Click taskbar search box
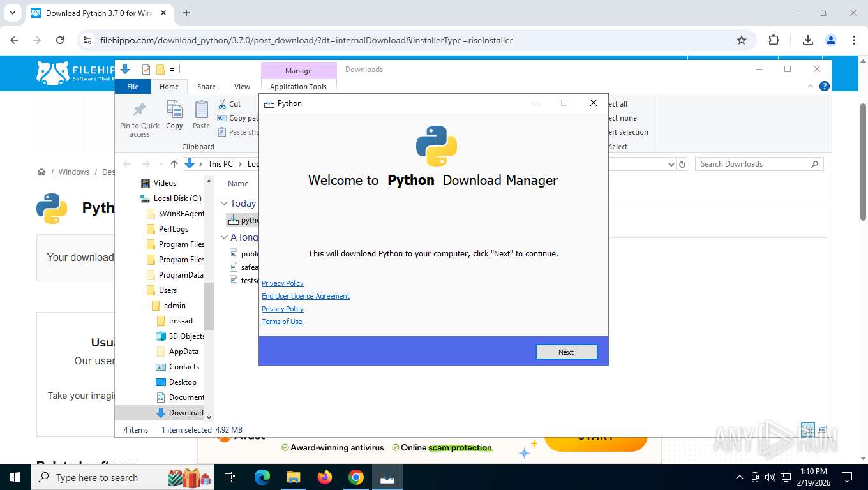Image resolution: width=868 pixels, height=490 pixels. [x=123, y=477]
